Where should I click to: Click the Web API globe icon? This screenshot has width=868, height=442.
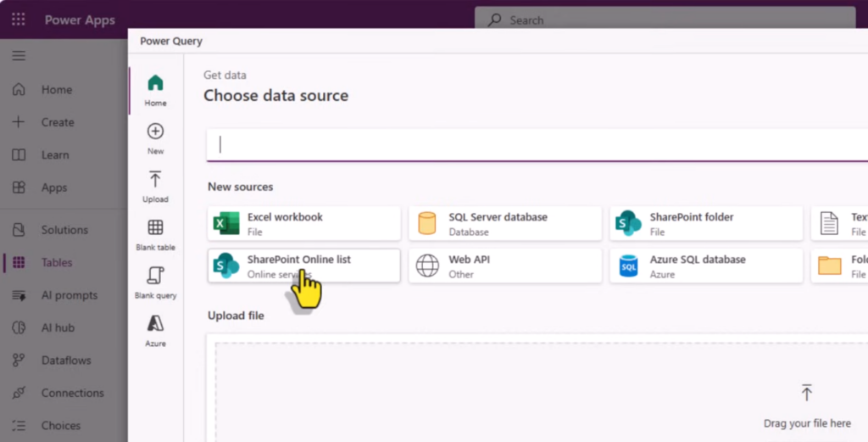coord(427,266)
